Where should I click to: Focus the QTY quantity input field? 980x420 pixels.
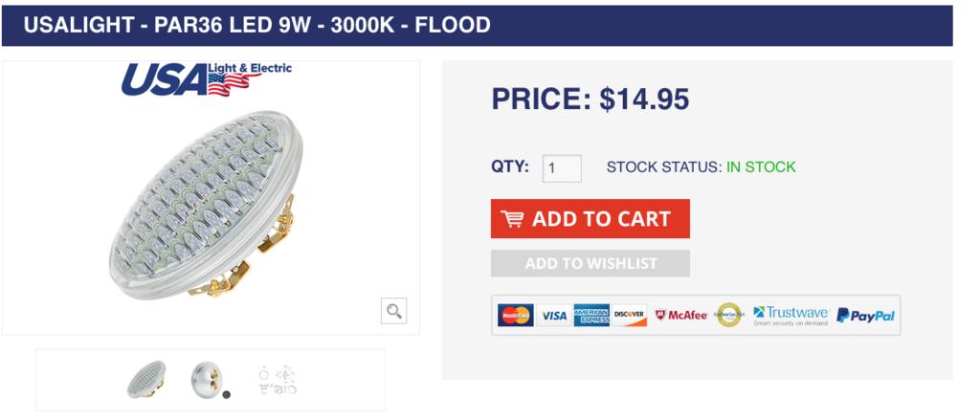click(x=562, y=168)
